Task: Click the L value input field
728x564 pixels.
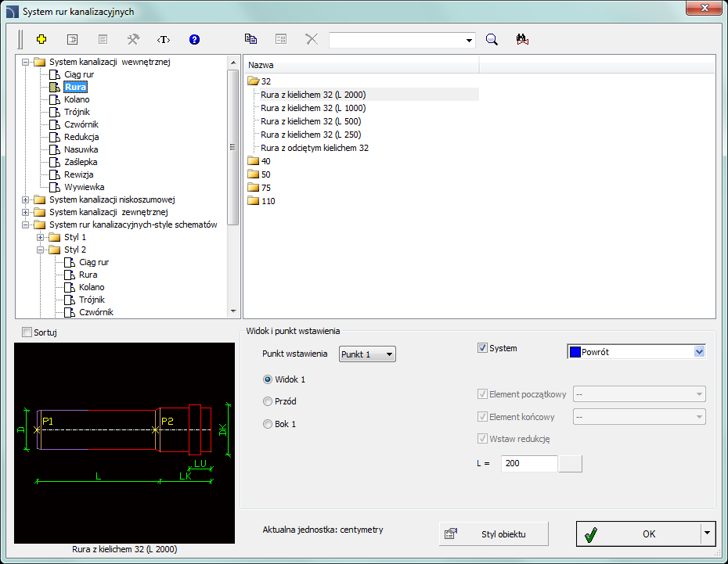Action: click(x=529, y=463)
